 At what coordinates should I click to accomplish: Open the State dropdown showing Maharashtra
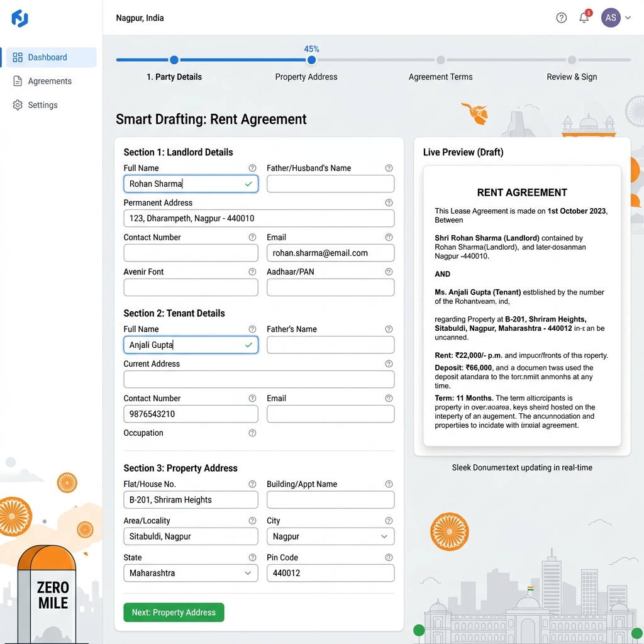coord(191,572)
